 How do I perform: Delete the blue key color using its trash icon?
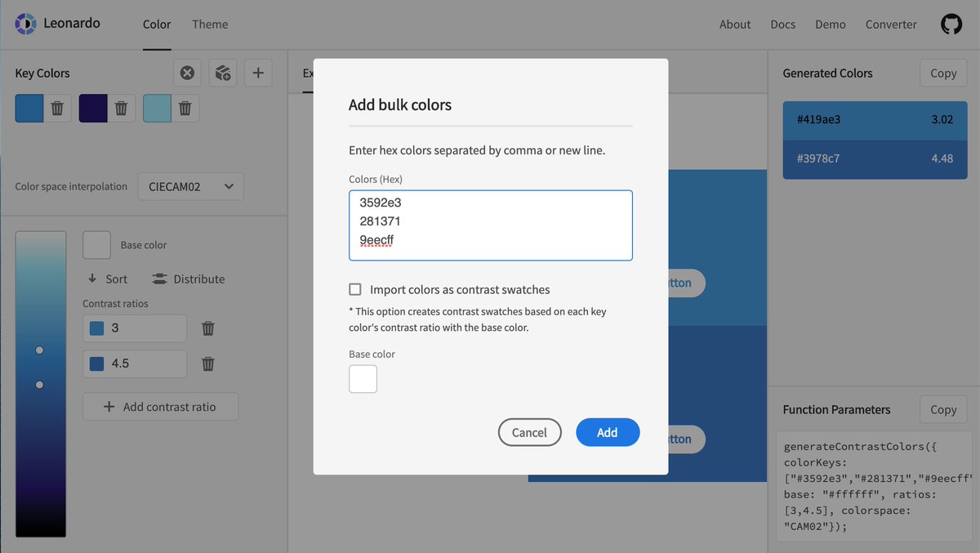coord(57,108)
